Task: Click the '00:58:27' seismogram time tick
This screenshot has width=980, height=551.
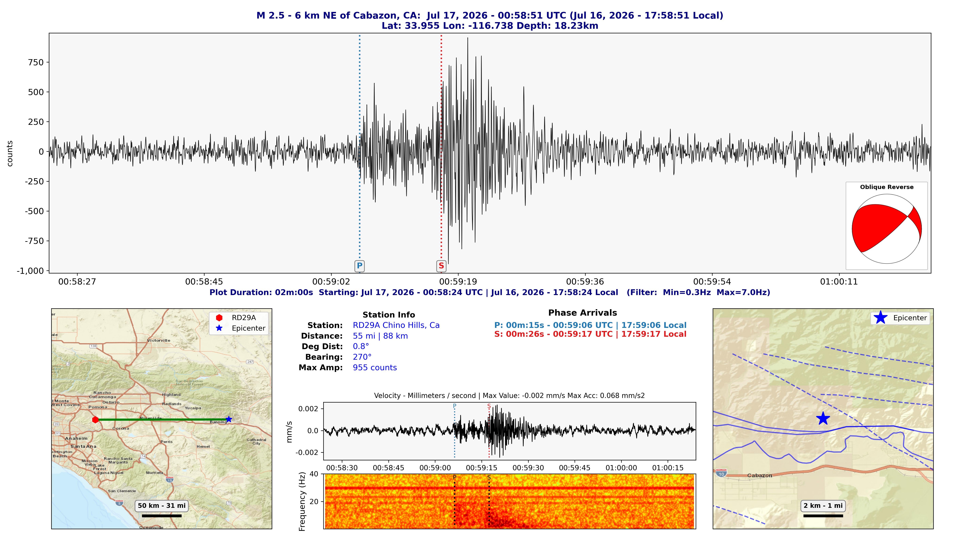Action: pos(77,282)
